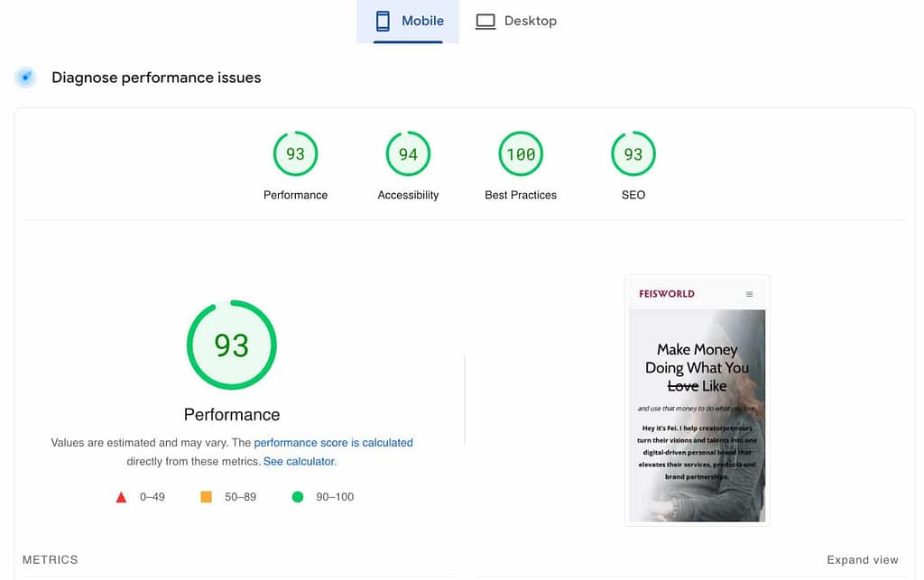Click the Best Practices score gauge showing 100
Screen dimensions: 924x580
(x=521, y=154)
